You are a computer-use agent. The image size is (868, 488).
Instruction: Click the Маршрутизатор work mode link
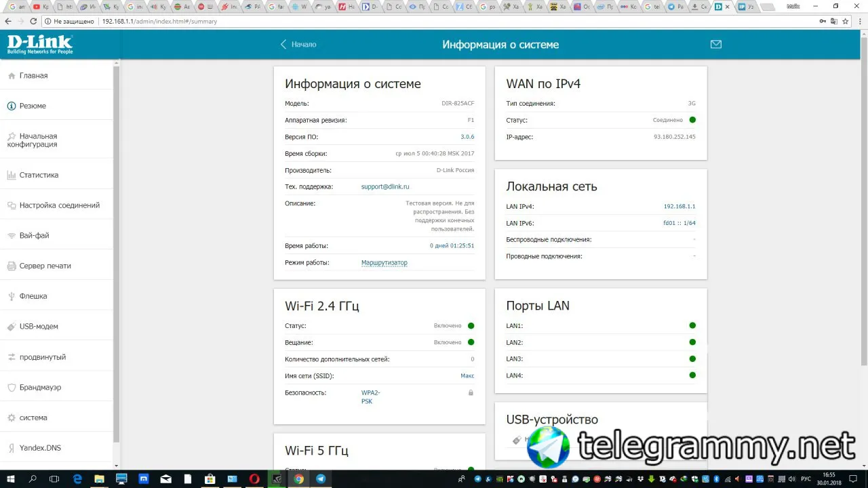point(384,263)
